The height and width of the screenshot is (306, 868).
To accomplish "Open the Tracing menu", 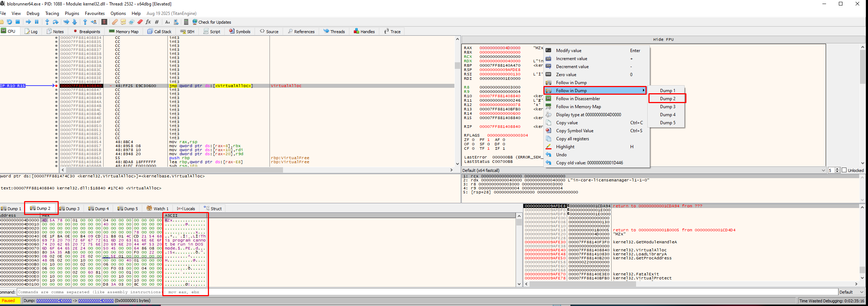I will pyautogui.click(x=52, y=13).
